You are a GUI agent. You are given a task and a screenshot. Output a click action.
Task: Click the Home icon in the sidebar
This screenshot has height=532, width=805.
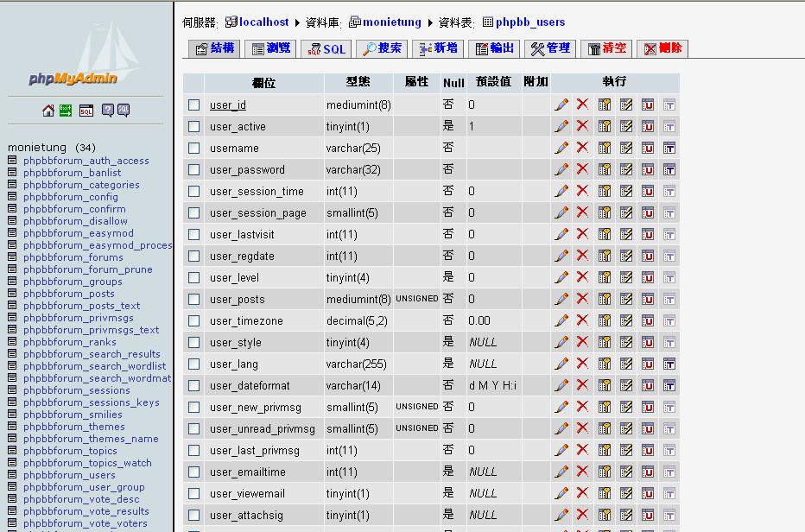coord(48,110)
